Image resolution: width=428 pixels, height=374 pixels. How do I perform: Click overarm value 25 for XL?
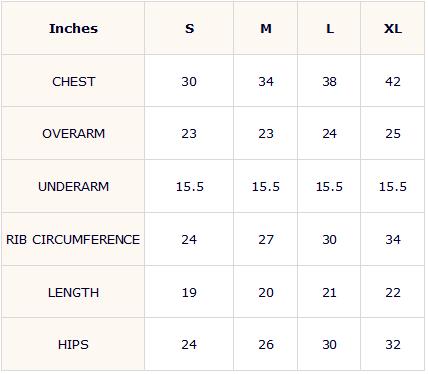[393, 134]
